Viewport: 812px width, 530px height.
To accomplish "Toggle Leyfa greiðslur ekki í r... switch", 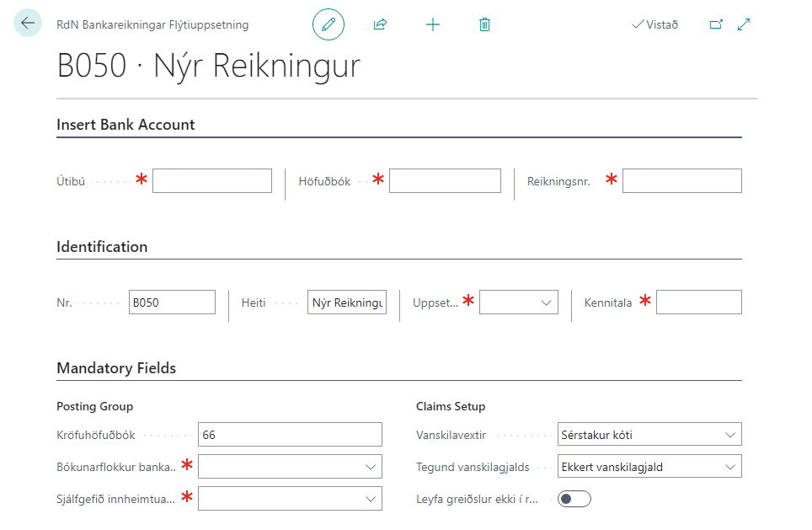I will click(x=574, y=499).
